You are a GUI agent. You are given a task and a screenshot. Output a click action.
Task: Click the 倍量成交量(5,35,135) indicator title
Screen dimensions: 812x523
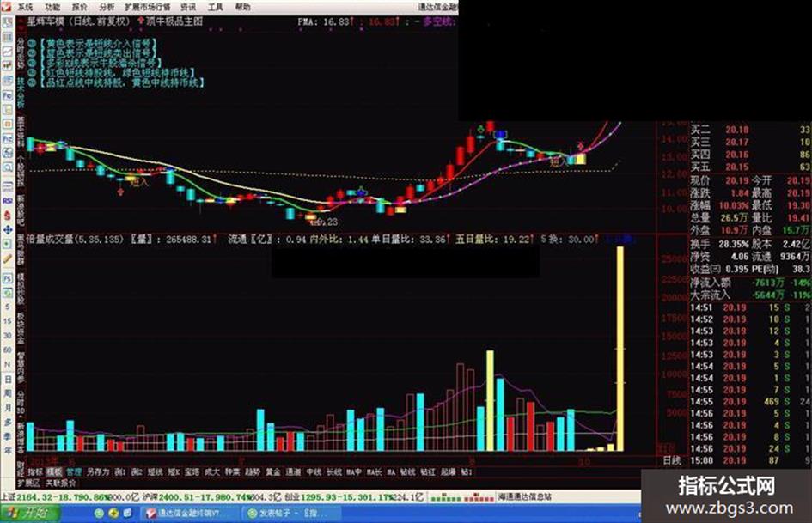click(x=75, y=240)
